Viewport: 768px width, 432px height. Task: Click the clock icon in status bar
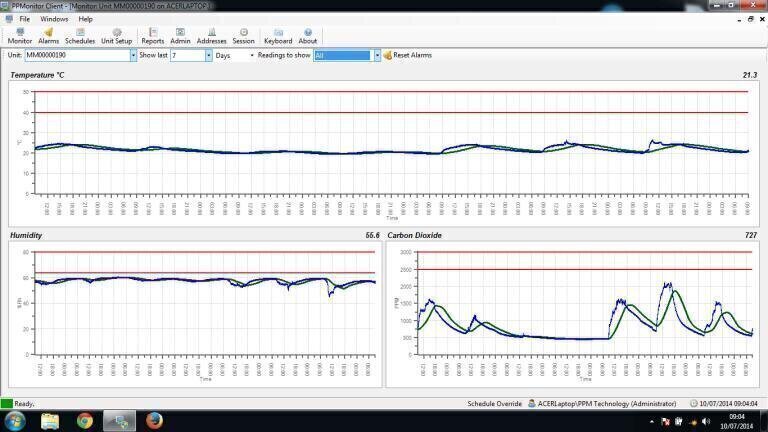click(x=694, y=404)
